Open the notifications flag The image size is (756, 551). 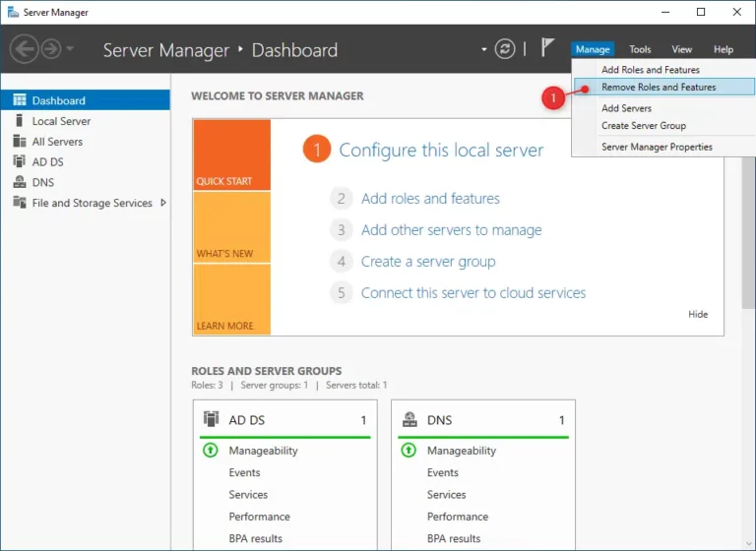click(547, 47)
